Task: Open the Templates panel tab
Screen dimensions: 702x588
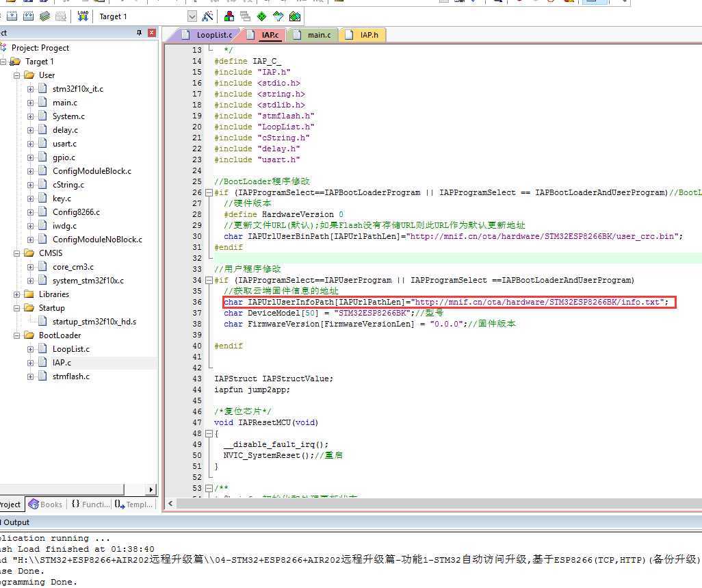Action: pyautogui.click(x=134, y=504)
